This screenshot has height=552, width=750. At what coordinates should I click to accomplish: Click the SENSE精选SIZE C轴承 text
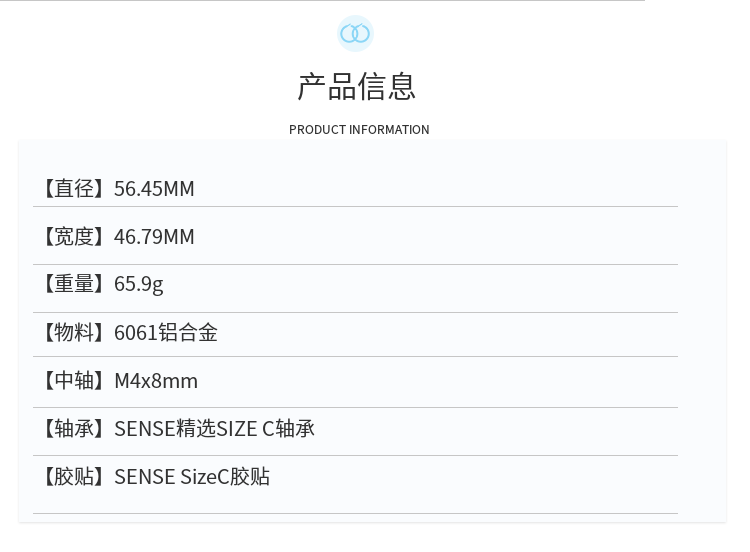pos(214,429)
